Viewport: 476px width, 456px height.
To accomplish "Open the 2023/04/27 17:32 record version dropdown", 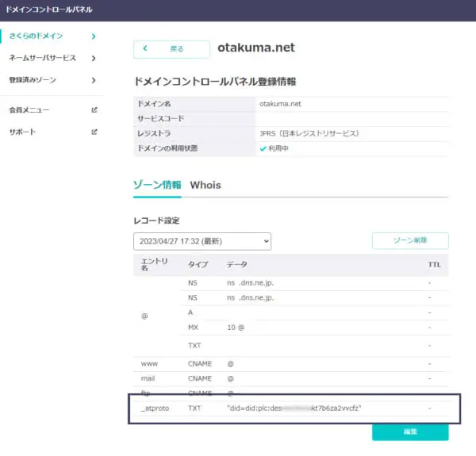I will [202, 242].
